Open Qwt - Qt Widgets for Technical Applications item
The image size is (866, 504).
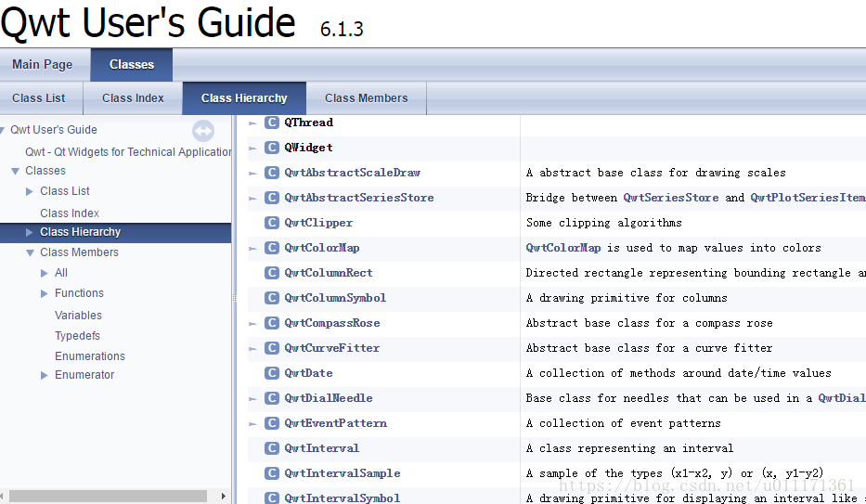[x=128, y=152]
